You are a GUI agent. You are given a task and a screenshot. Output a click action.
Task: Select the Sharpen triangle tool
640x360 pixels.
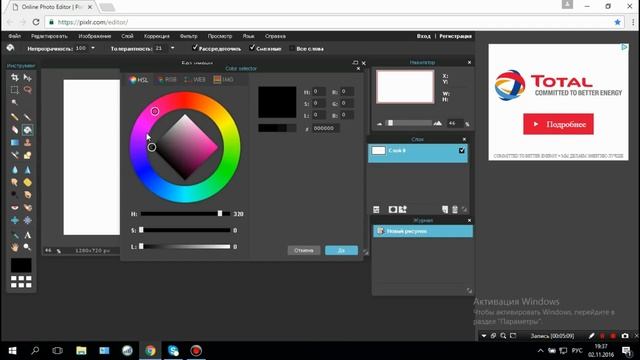(27, 170)
